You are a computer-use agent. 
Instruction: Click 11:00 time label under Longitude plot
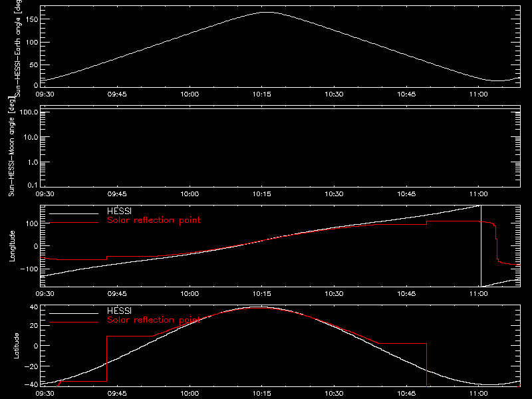coord(478,293)
